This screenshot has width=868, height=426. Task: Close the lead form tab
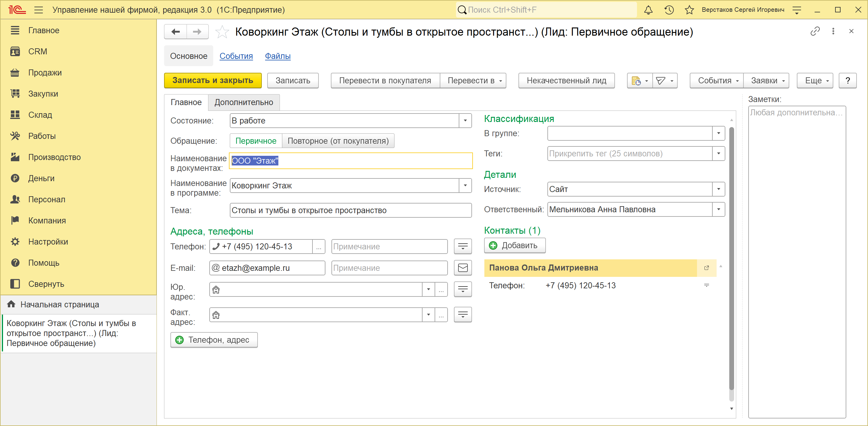coord(851,31)
